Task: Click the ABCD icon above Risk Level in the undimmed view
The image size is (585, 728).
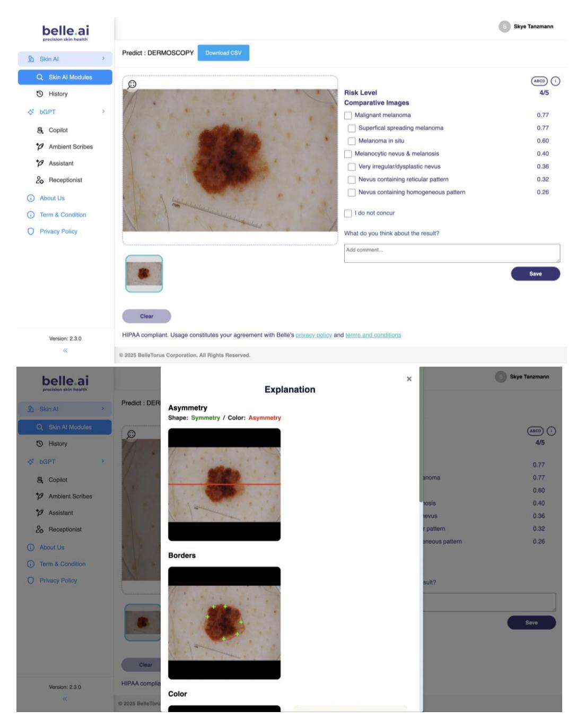Action: coord(539,81)
